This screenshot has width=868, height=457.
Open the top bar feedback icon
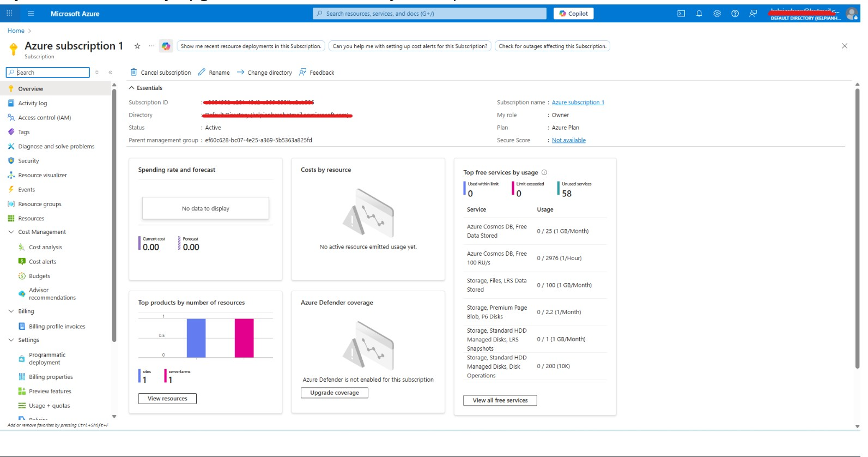753,14
